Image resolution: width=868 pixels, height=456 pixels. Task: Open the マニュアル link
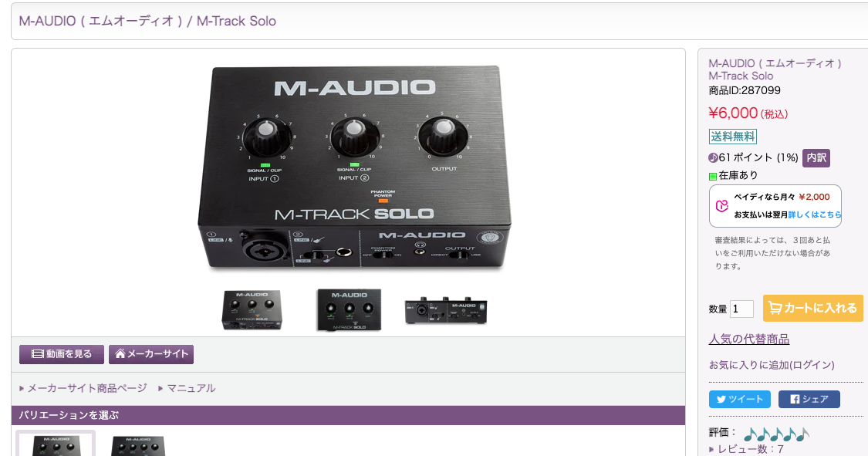(191, 388)
